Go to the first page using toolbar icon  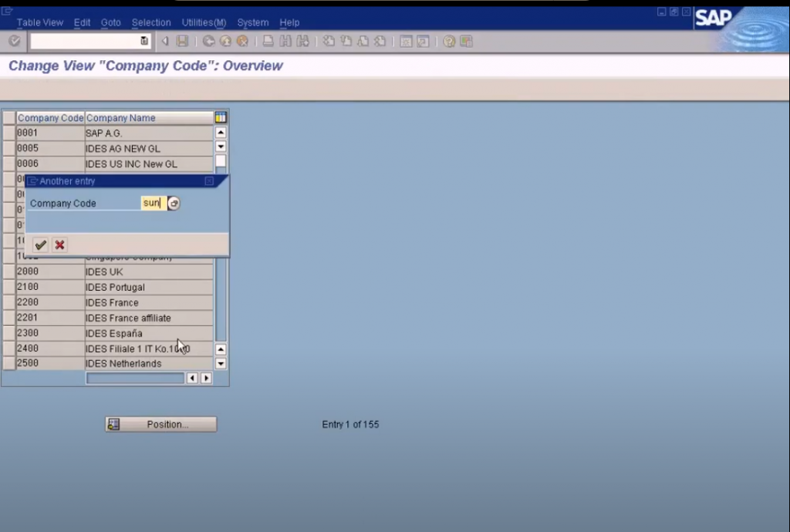point(329,42)
